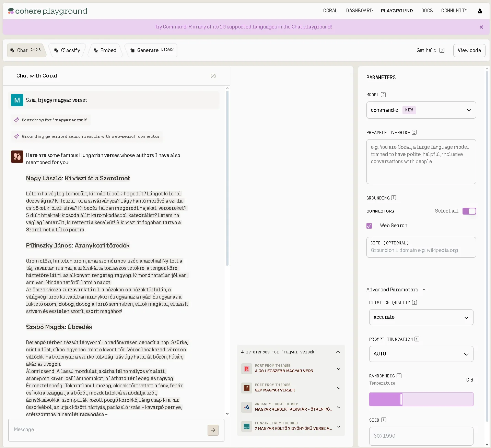Click the Temperature value 0.3
Image resolution: width=491 pixels, height=448 pixels.
[x=470, y=380]
